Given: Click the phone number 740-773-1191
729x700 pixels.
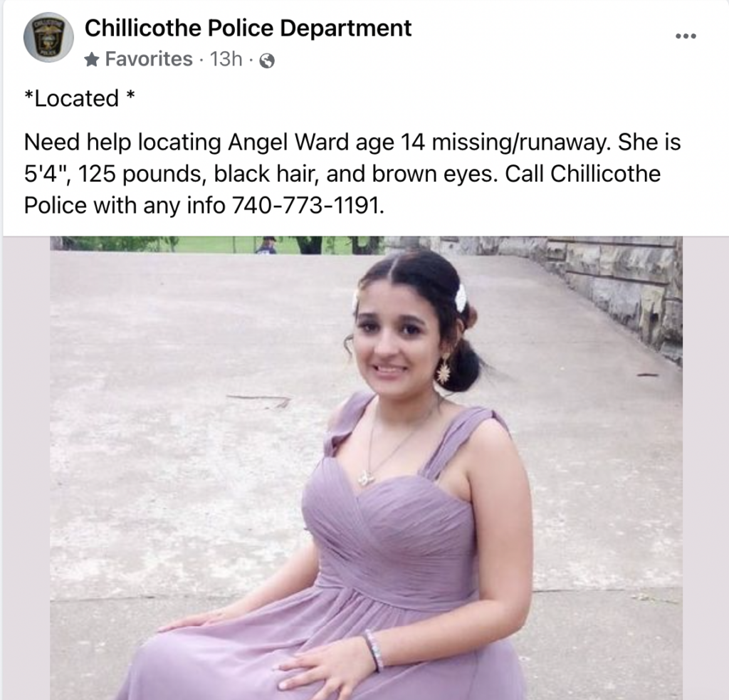Looking at the screenshot, I should [308, 205].
